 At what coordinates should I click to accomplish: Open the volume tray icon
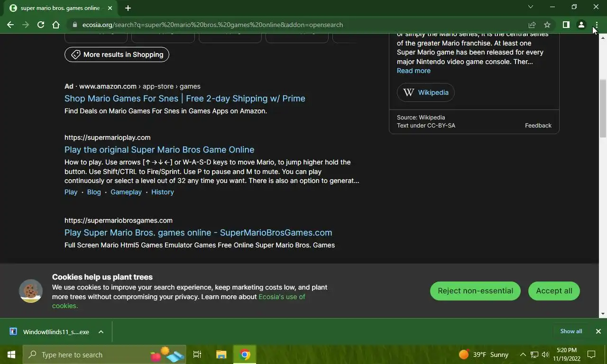coord(545,355)
